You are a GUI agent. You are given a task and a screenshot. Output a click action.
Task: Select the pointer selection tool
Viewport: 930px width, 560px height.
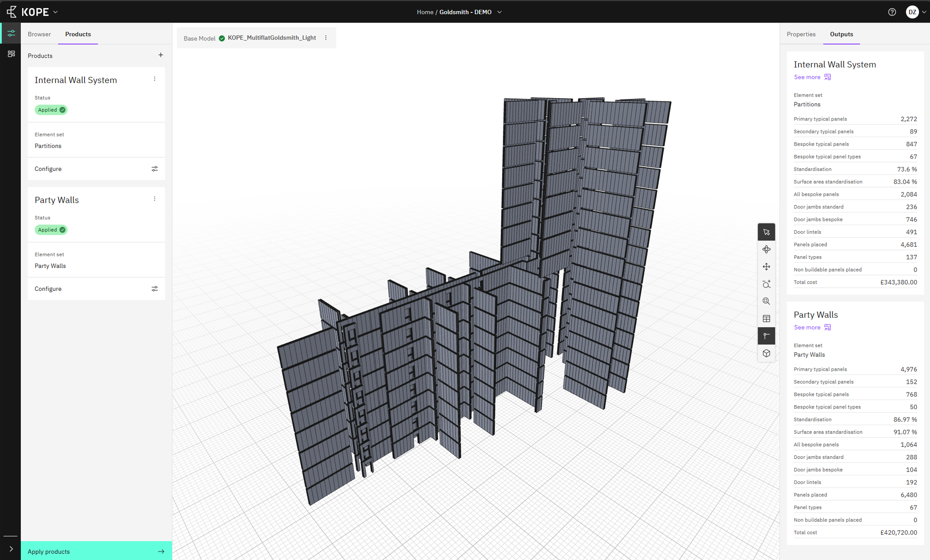point(766,232)
